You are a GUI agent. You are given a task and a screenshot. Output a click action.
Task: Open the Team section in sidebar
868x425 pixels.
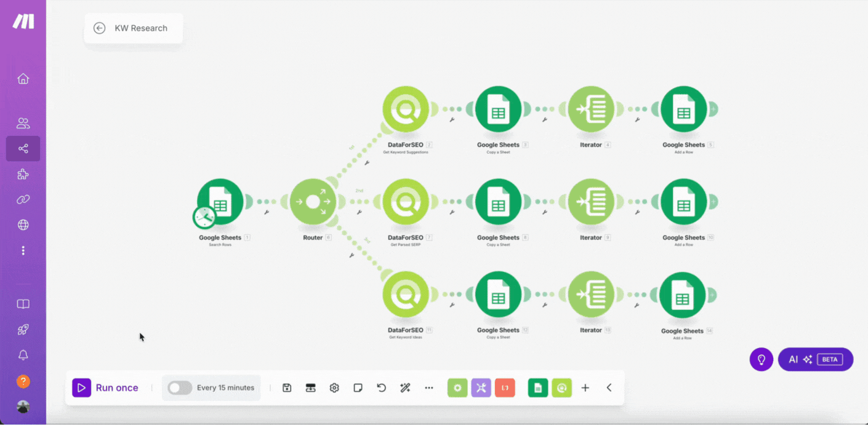23,123
